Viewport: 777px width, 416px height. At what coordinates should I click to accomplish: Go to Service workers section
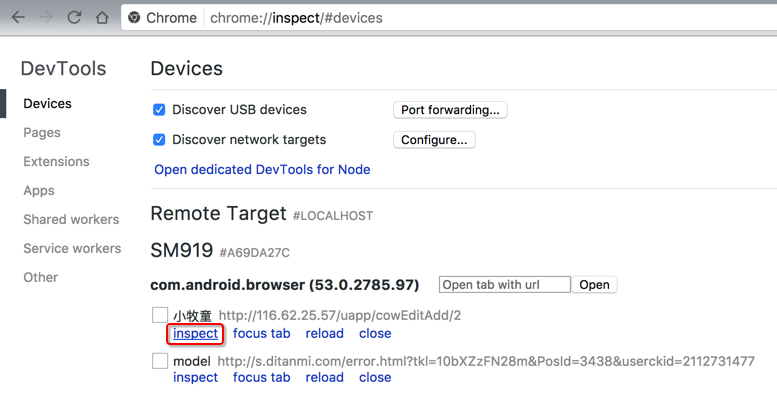pos(72,249)
